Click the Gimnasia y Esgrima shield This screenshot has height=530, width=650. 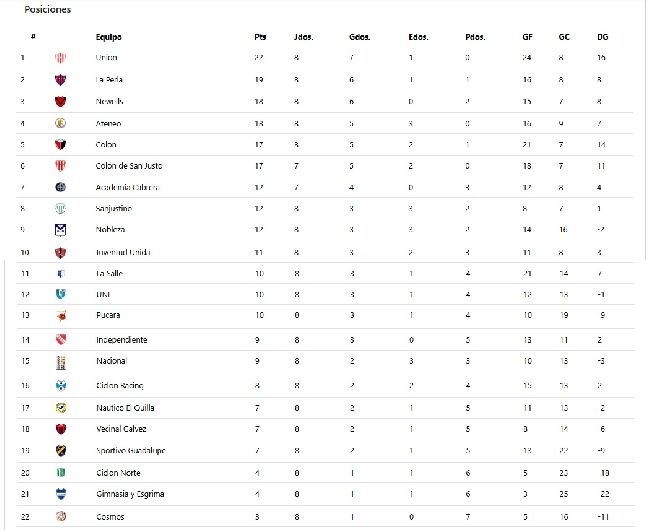pos(61,494)
